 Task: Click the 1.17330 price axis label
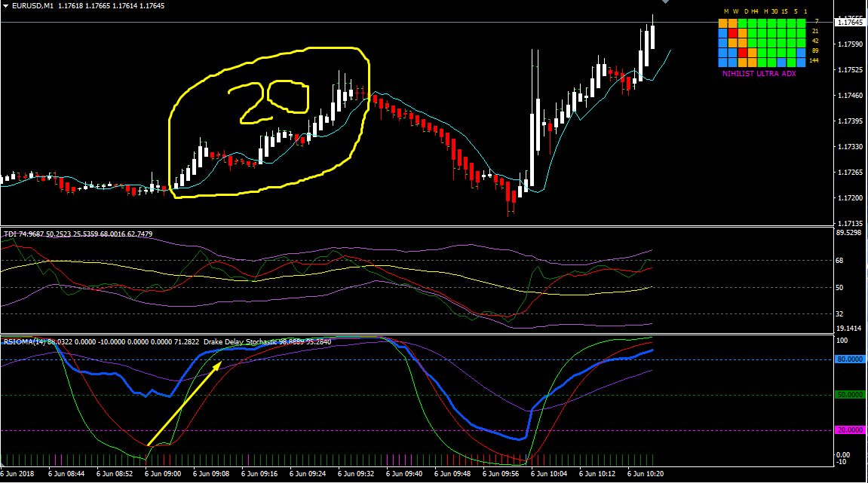(851, 147)
